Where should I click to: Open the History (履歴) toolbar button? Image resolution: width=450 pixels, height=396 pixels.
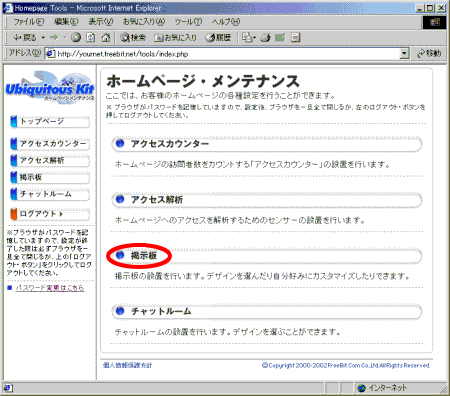point(218,38)
